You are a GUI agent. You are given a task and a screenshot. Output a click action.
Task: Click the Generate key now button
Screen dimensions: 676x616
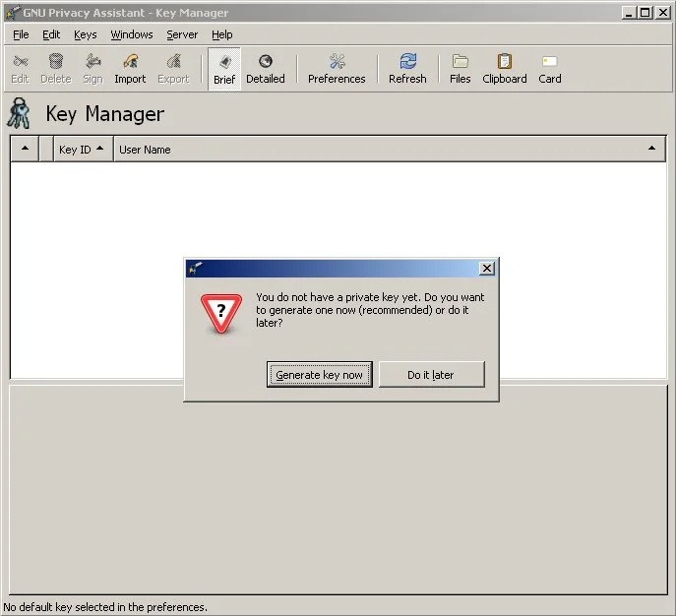tap(320, 375)
